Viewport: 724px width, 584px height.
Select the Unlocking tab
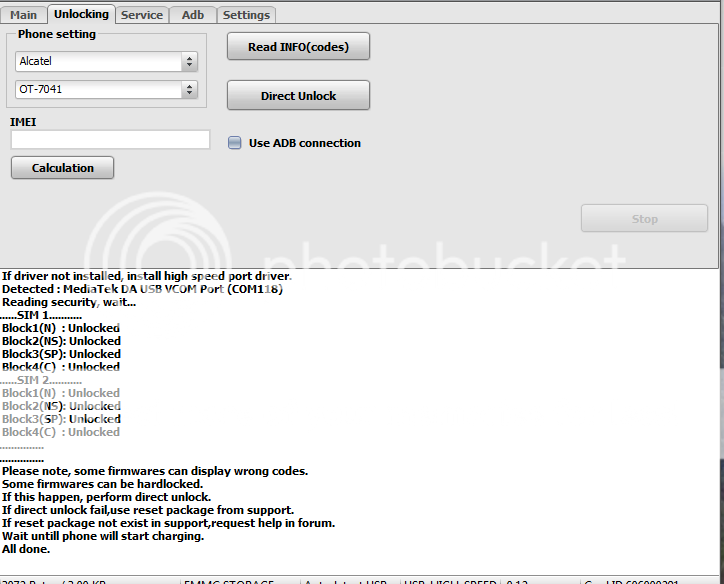tap(81, 14)
